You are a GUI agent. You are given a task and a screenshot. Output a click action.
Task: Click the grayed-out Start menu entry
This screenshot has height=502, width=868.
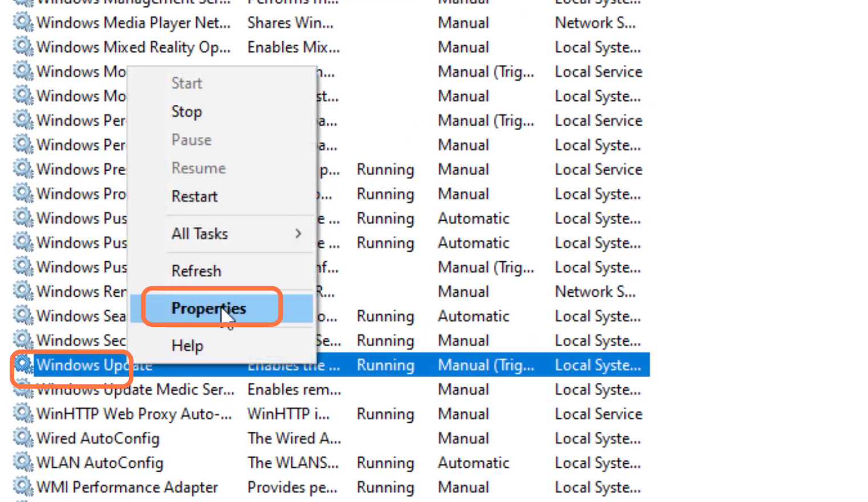(186, 83)
